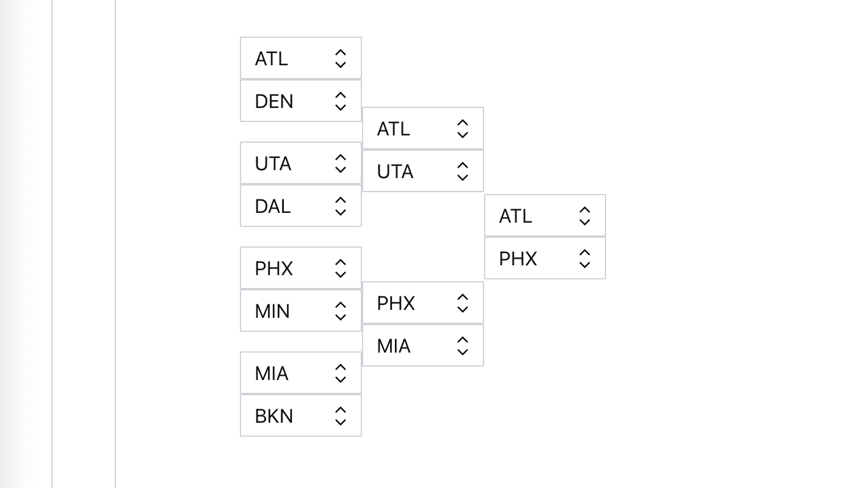Open the final-round ATL dropdown
The height and width of the screenshot is (488, 868).
click(x=544, y=216)
